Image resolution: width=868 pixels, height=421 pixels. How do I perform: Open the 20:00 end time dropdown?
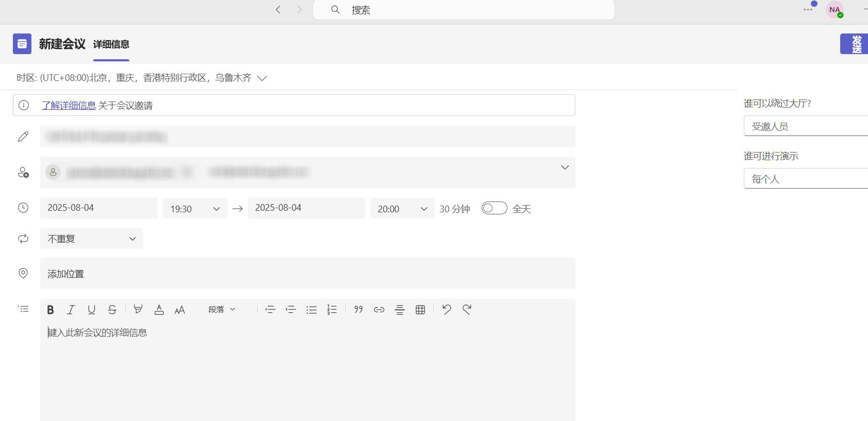[x=402, y=209]
